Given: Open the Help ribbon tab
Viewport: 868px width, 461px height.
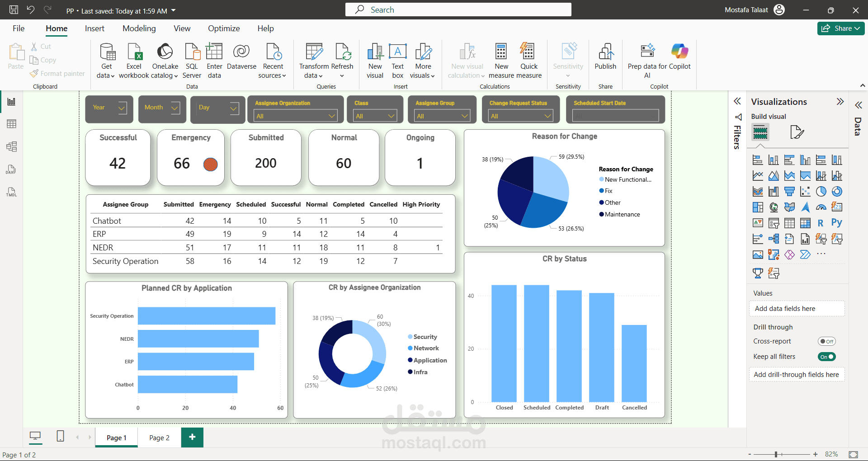Looking at the screenshot, I should pos(265,28).
